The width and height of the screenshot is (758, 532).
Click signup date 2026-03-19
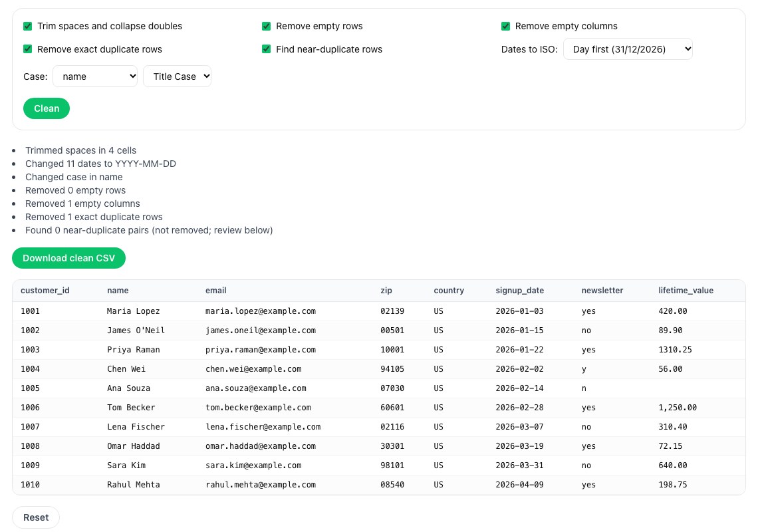[520, 446]
